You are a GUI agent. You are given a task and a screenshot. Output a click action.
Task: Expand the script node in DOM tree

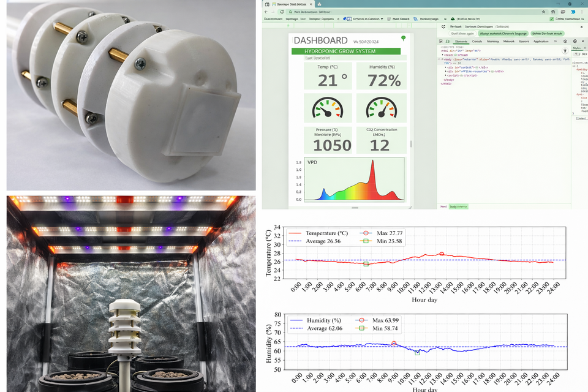[445, 75]
